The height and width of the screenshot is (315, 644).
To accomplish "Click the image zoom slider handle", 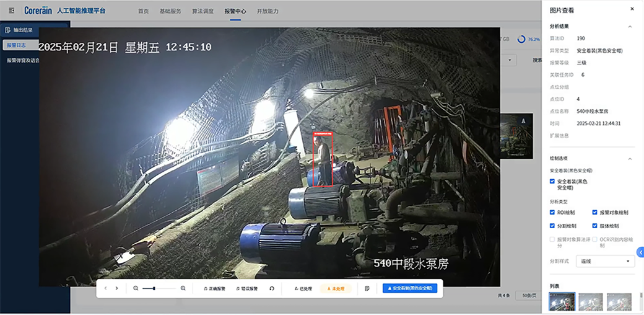I will [x=154, y=288].
